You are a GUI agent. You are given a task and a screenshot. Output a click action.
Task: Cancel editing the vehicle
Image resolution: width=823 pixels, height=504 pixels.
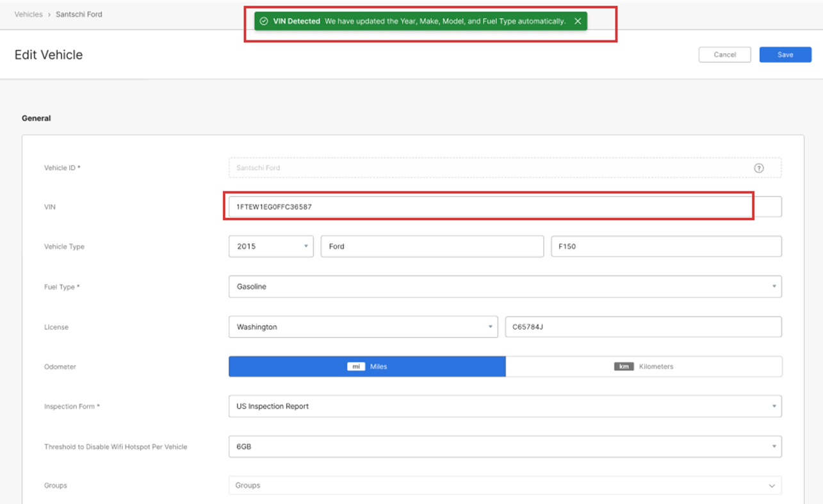[x=724, y=54]
